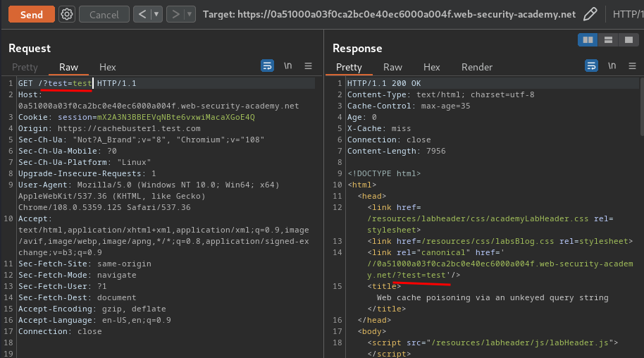Click the request Connection: close line
The height and width of the screenshot is (358, 644).
pos(60,332)
